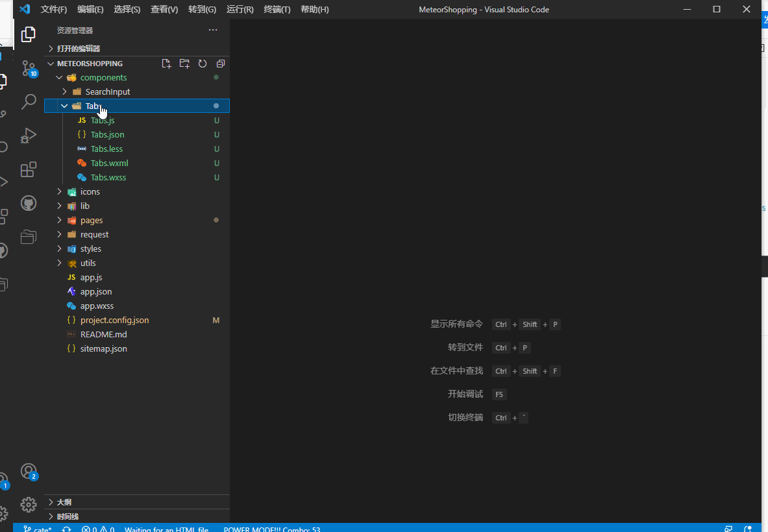Open the Accounts menu with badge 2
768x532 pixels.
coord(29,472)
